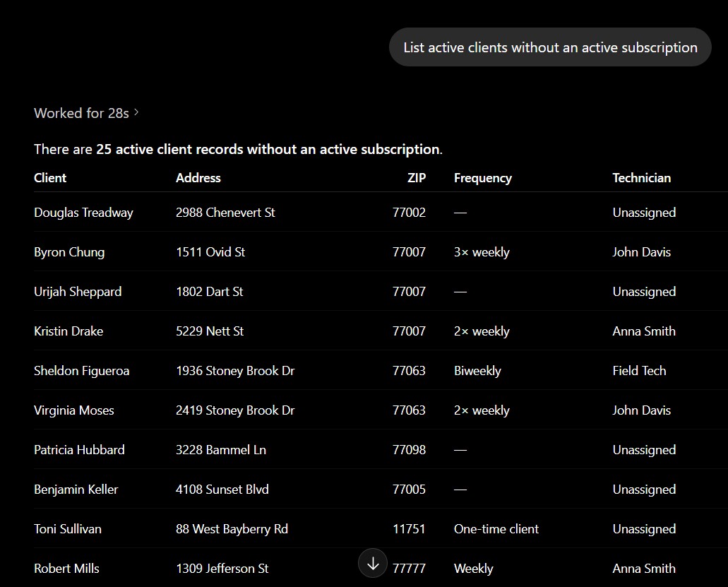Screen dimensions: 728x587
Task: Click "2× weekly" frequency for Virginia Moses
Action: pos(482,410)
